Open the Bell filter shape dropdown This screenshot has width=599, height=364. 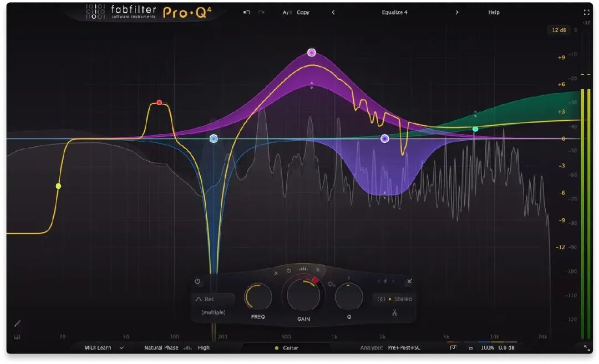[213, 299]
